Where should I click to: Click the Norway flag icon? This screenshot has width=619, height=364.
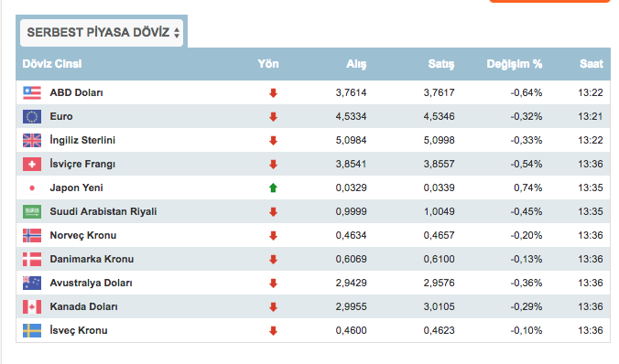point(32,235)
